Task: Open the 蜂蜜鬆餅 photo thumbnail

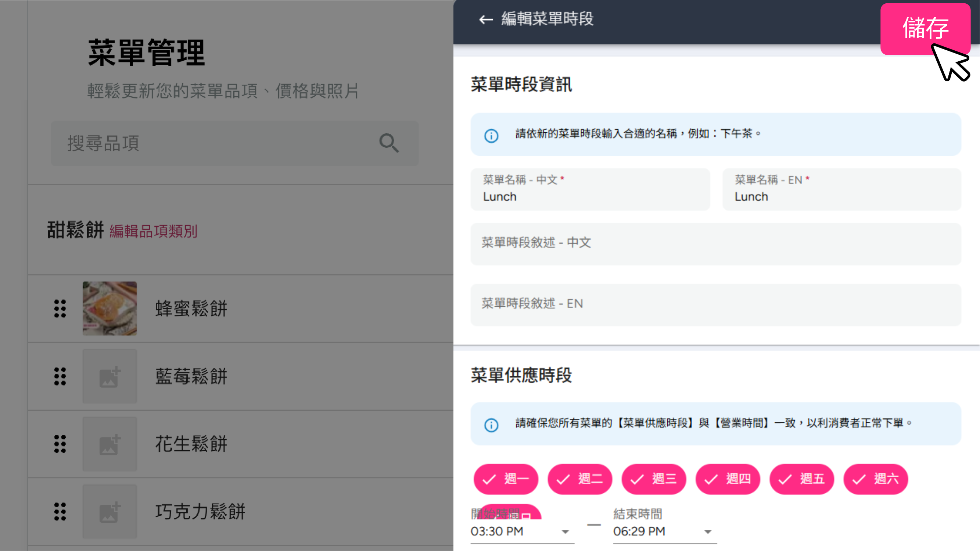Action: [x=110, y=308]
